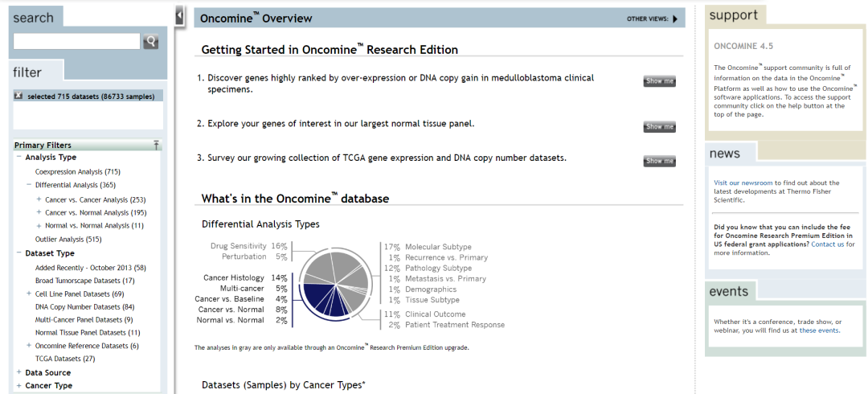The height and width of the screenshot is (394, 868).
Task: Expand Cancer vs. Normal Analysis
Action: tap(39, 212)
